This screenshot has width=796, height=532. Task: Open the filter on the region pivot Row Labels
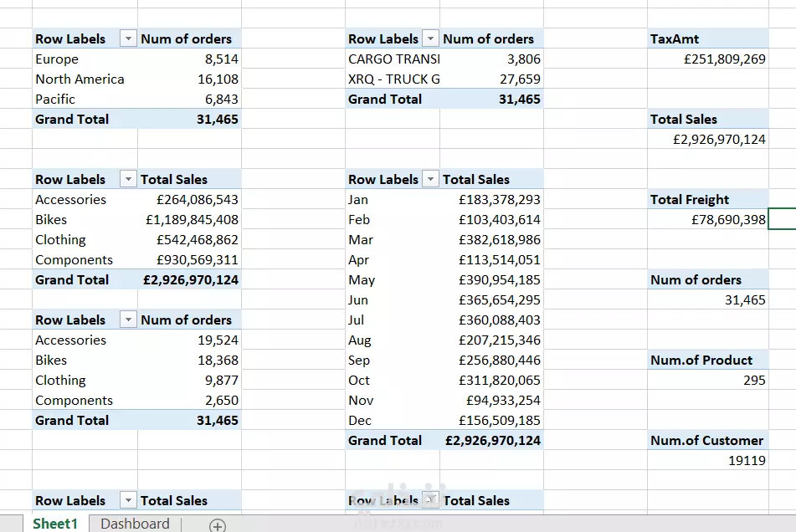coord(127,38)
